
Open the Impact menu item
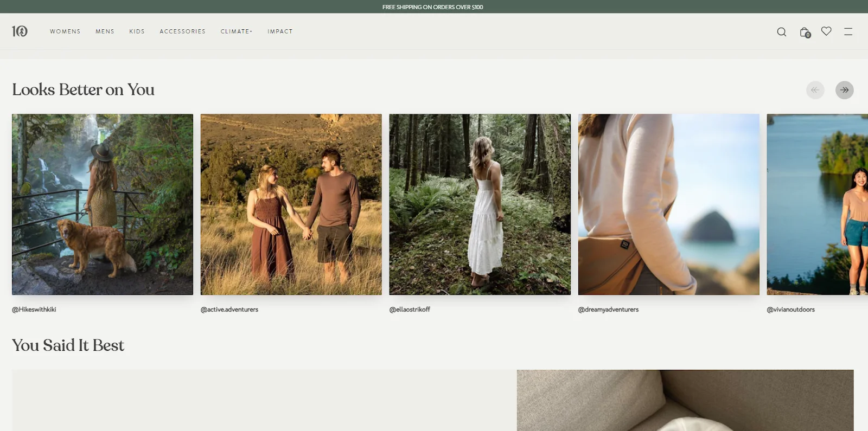point(280,31)
